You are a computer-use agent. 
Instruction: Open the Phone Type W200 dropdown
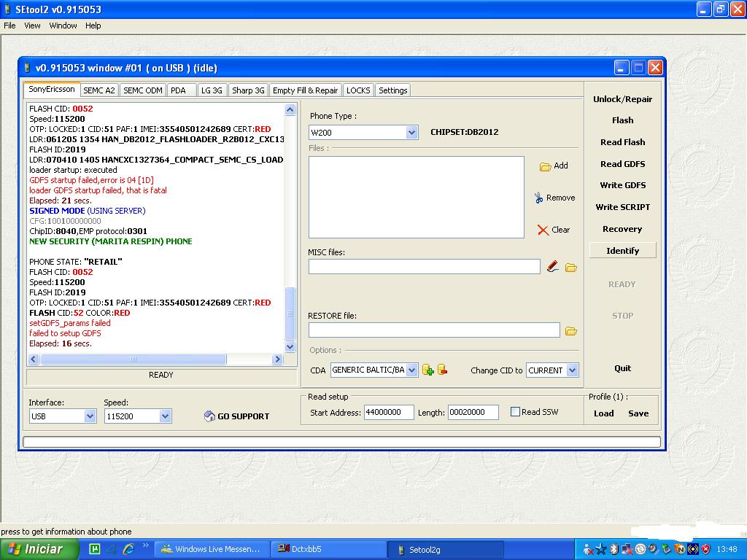(412, 133)
